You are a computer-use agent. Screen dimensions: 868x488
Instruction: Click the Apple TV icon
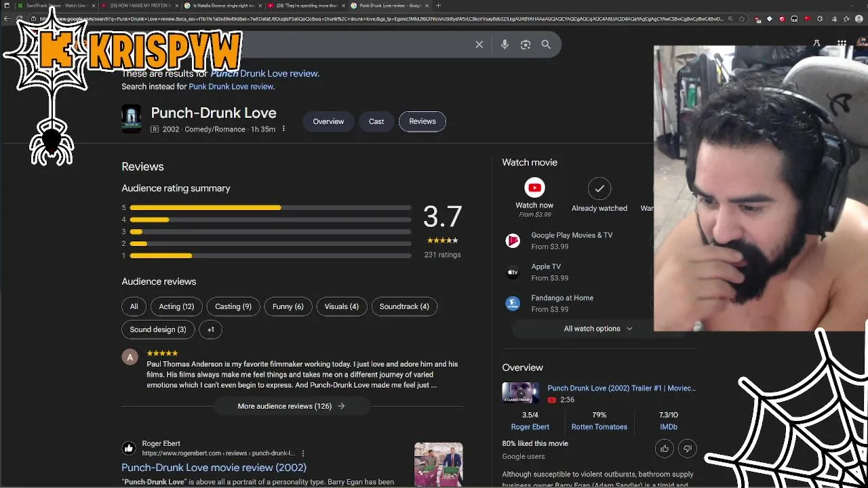coord(513,272)
